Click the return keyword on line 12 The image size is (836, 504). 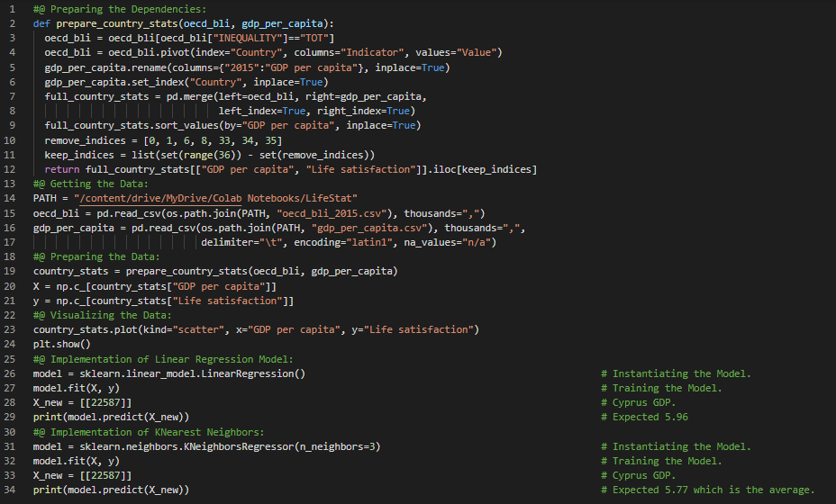62,169
